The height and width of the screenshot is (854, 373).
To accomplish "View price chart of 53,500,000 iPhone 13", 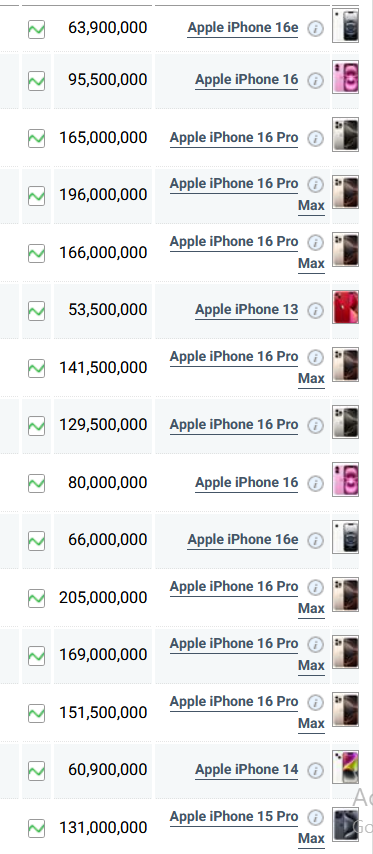I will tap(36, 311).
